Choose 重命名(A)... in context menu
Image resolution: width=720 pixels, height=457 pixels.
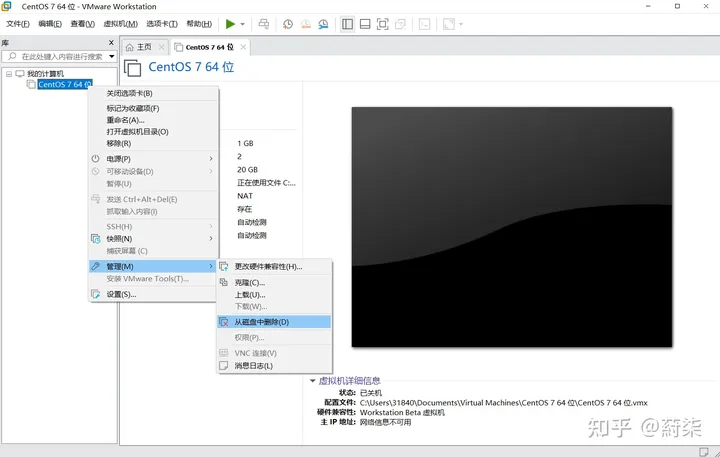pos(152,120)
